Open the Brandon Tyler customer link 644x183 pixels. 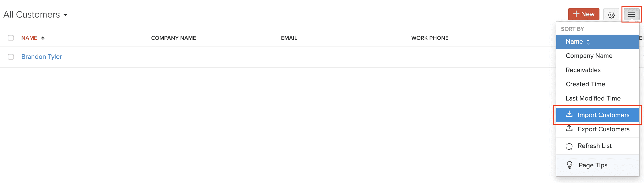click(x=41, y=57)
